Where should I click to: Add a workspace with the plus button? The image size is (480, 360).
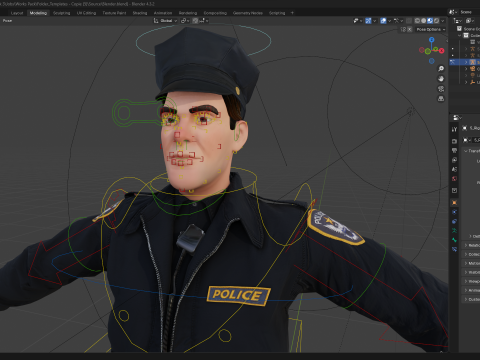point(292,13)
